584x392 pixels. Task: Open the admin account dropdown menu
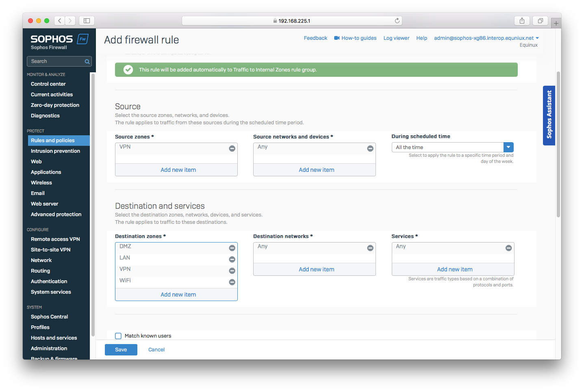pyautogui.click(x=485, y=38)
